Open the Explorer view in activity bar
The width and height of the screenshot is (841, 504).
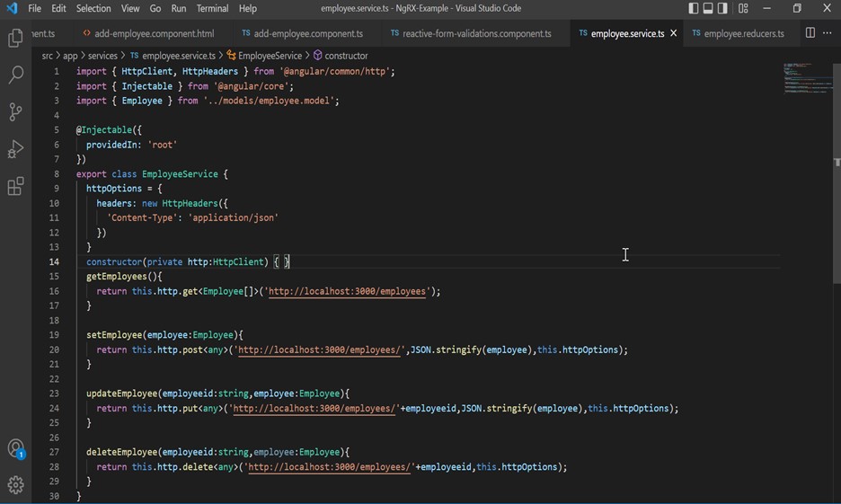[x=15, y=38]
